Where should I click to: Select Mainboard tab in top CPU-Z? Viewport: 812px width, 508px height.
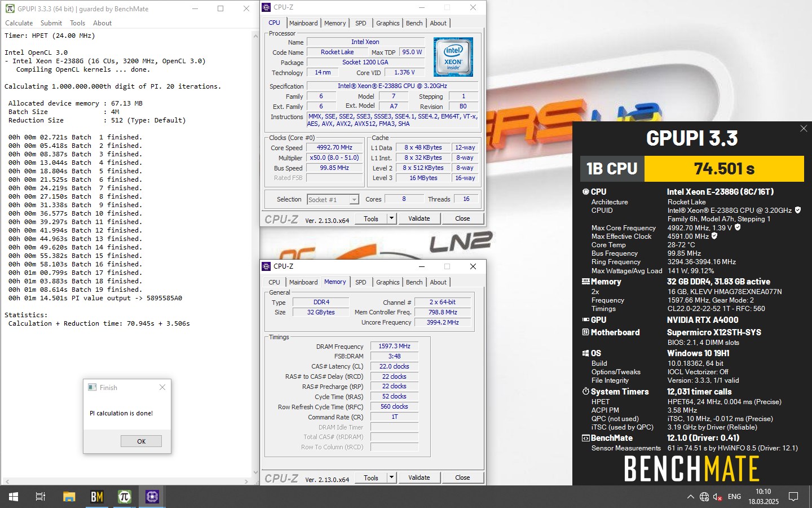303,23
